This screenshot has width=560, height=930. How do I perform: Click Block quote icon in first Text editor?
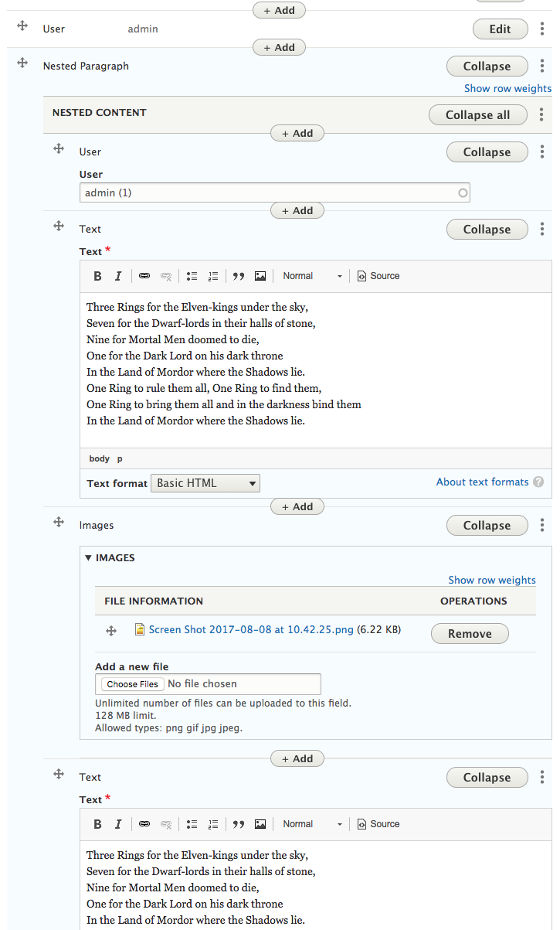[239, 276]
